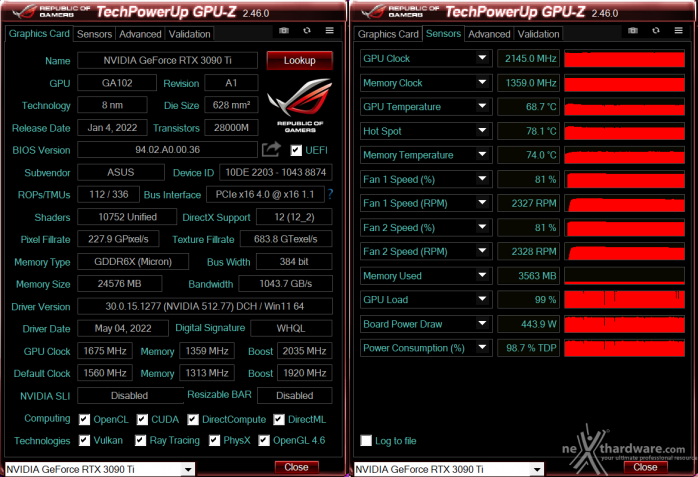Open the Fan 2 Speed (%) dropdown

coord(482,227)
